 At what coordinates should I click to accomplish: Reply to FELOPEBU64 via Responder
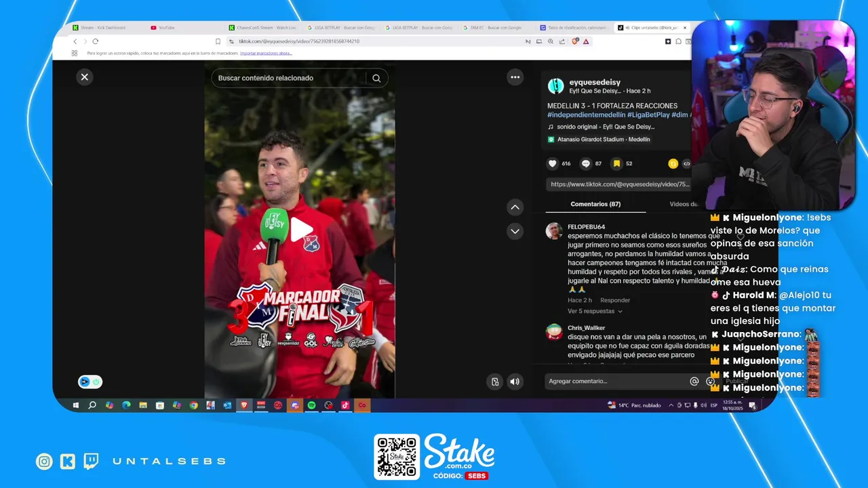615,300
